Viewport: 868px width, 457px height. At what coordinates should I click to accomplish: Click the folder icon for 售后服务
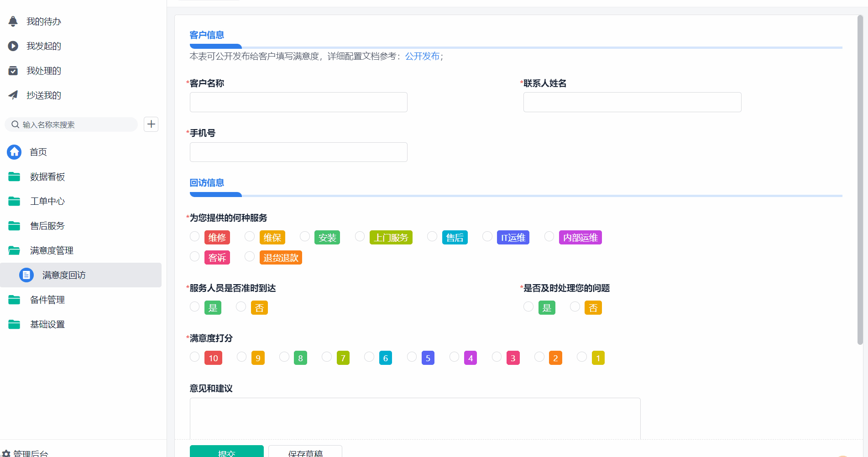coord(14,226)
